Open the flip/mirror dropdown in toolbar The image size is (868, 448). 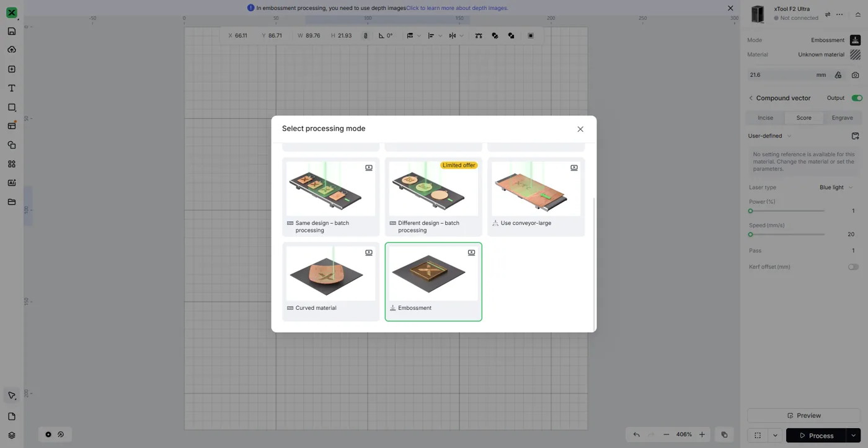coord(456,36)
